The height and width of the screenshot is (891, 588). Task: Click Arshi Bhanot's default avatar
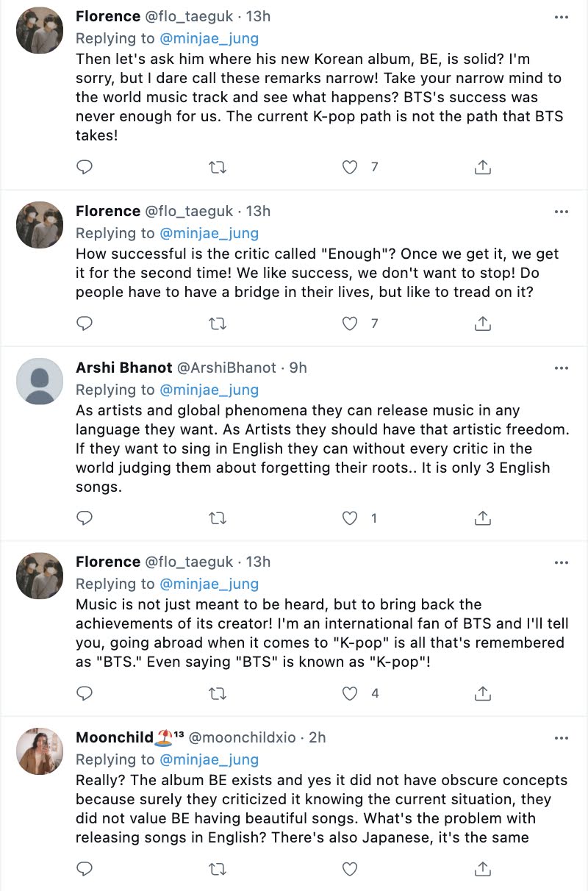coord(40,382)
